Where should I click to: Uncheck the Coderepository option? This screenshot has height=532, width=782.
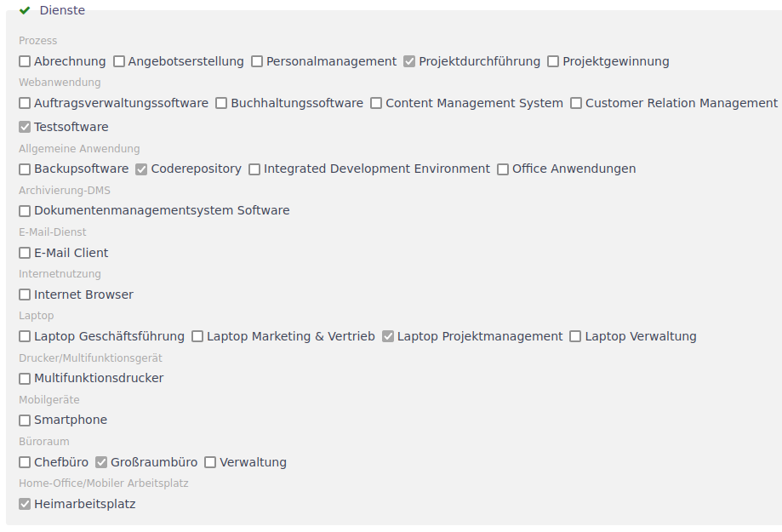click(x=142, y=169)
